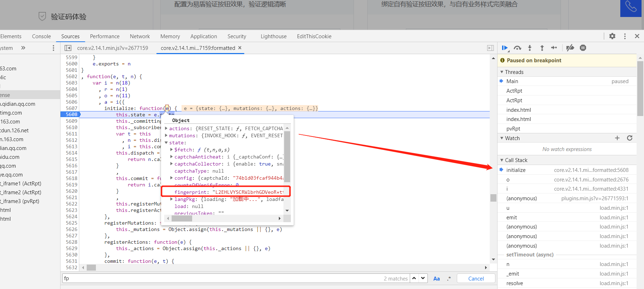Show more navigator tabs

click(x=23, y=48)
